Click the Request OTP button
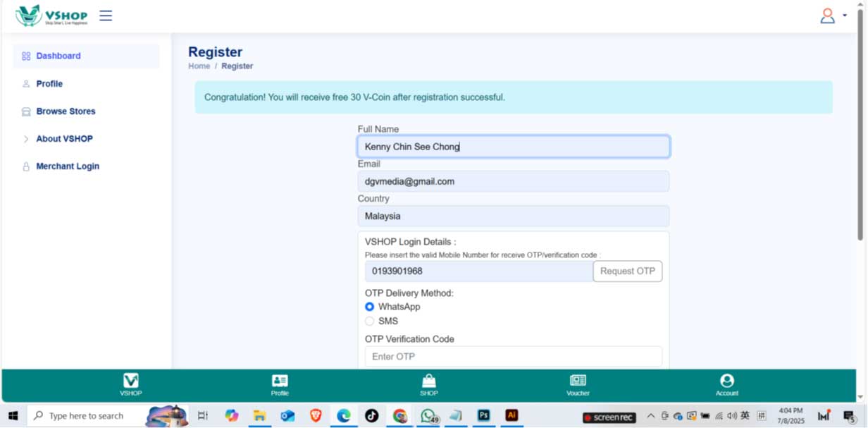This screenshot has width=868, height=428. point(628,271)
